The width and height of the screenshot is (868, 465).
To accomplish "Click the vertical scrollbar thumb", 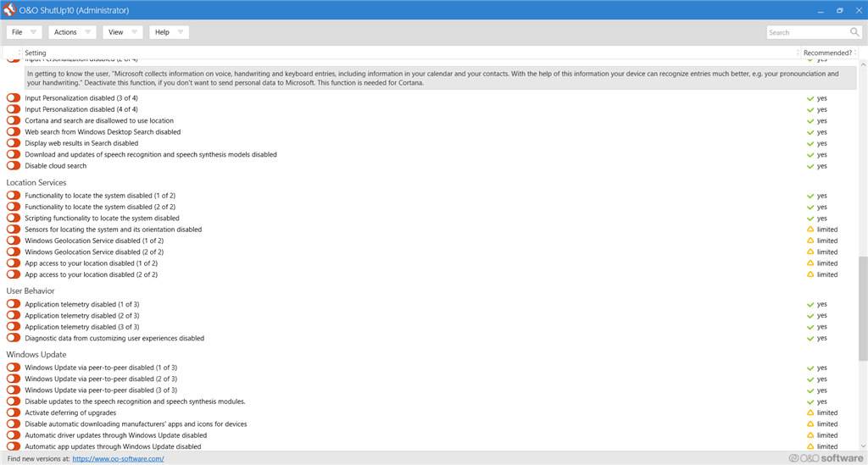I will click(863, 308).
